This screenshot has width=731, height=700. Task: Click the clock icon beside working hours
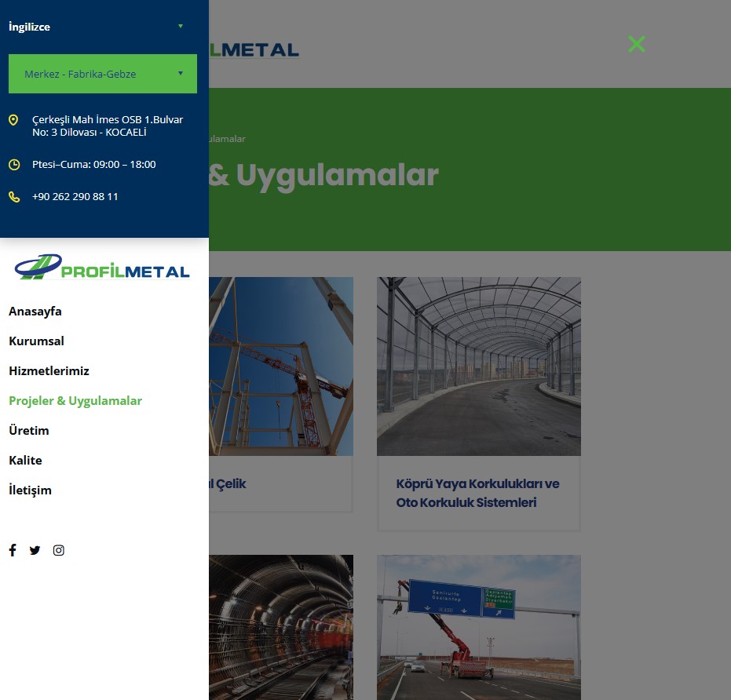pos(14,165)
